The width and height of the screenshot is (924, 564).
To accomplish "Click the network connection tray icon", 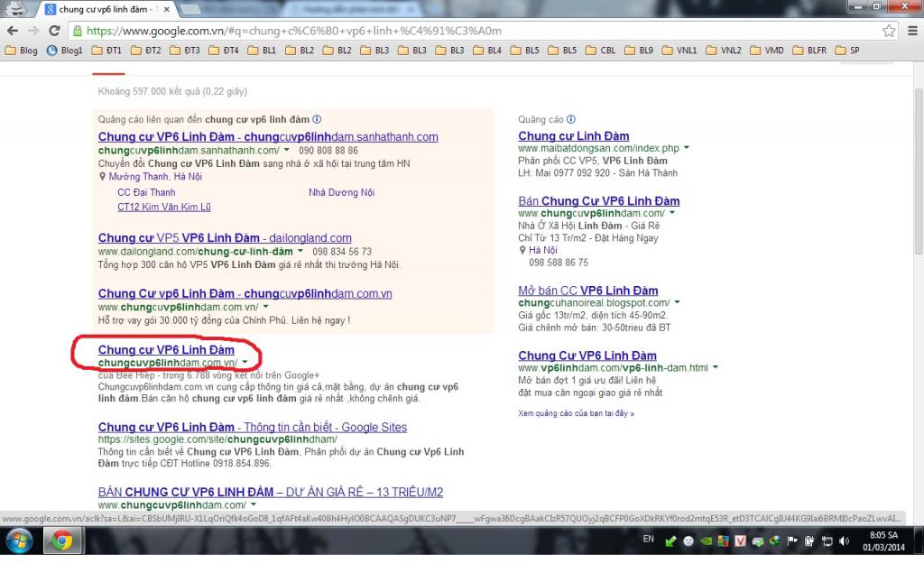I will click(x=827, y=541).
